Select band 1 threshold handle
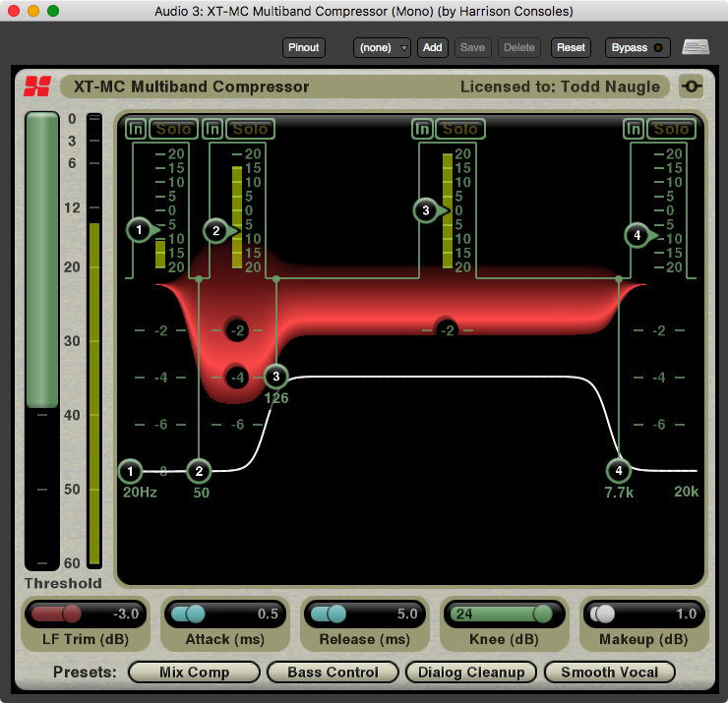The height and width of the screenshot is (703, 728). point(141,230)
